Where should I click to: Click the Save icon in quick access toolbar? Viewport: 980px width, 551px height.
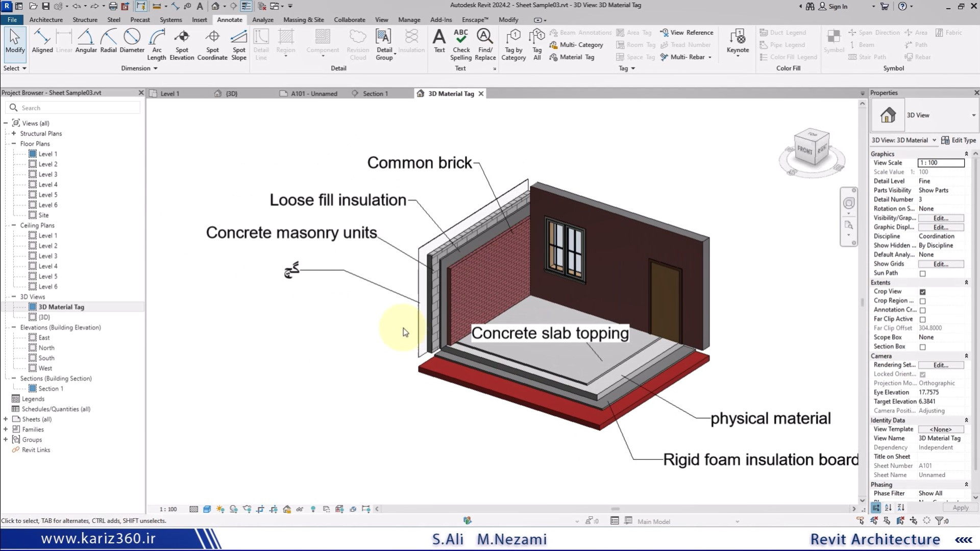pyautogui.click(x=45, y=6)
